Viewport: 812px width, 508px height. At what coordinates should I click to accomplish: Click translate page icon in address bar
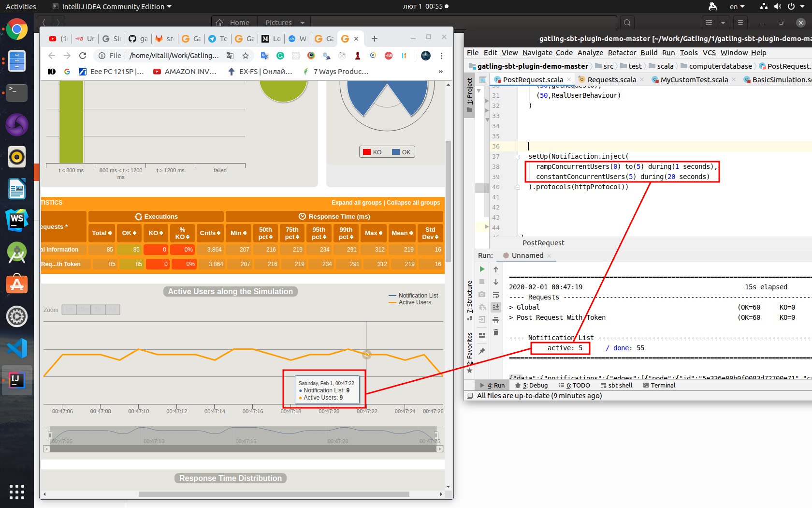point(230,56)
